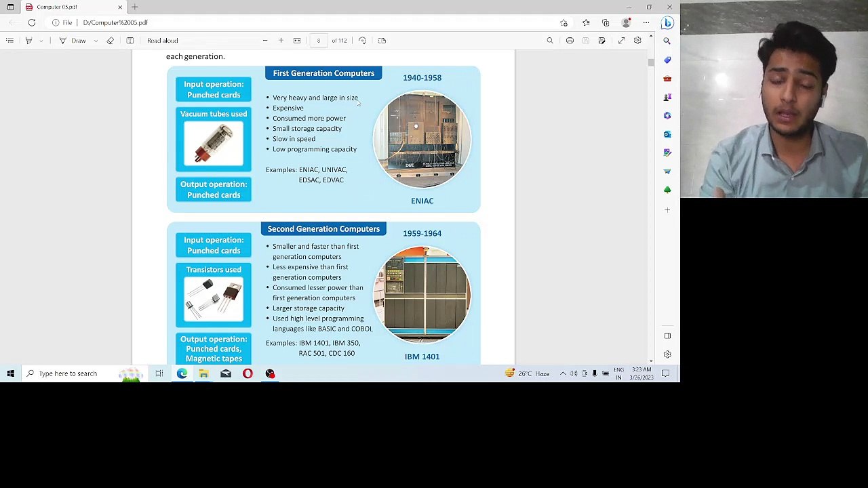Start Read aloud

(163, 41)
